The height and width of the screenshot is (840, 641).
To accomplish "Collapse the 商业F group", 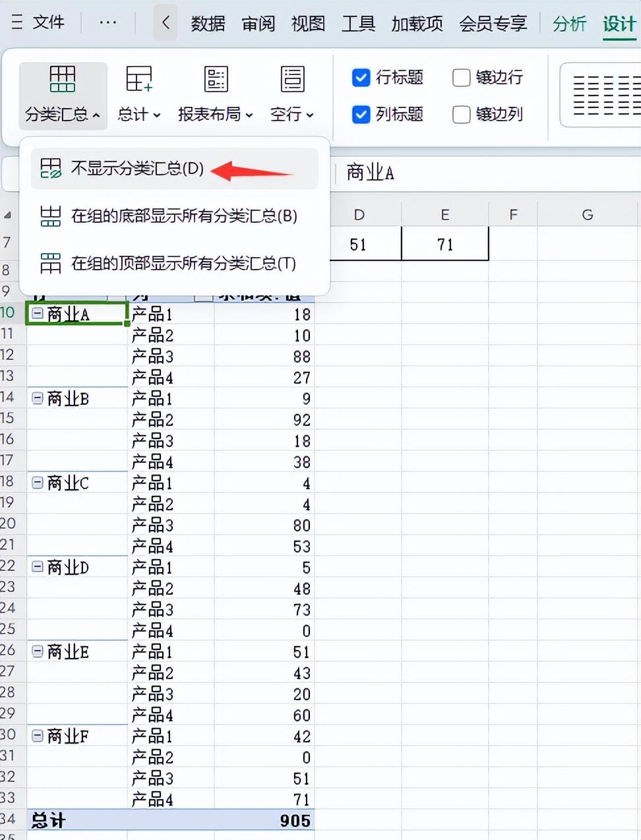I will 38,736.
